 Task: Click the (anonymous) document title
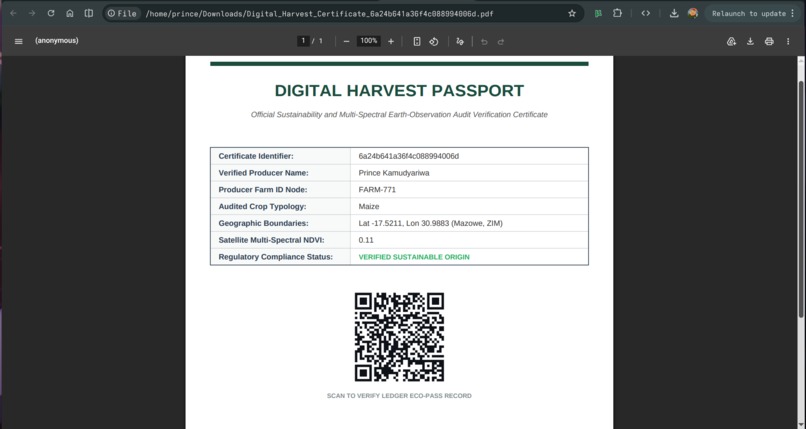click(x=57, y=41)
